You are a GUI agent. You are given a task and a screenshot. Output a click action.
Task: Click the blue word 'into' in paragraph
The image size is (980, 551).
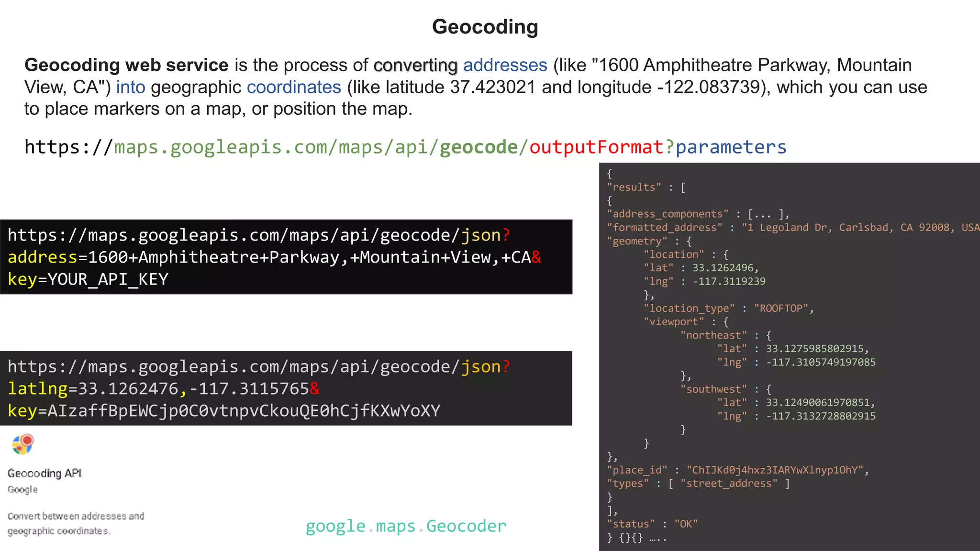131,87
